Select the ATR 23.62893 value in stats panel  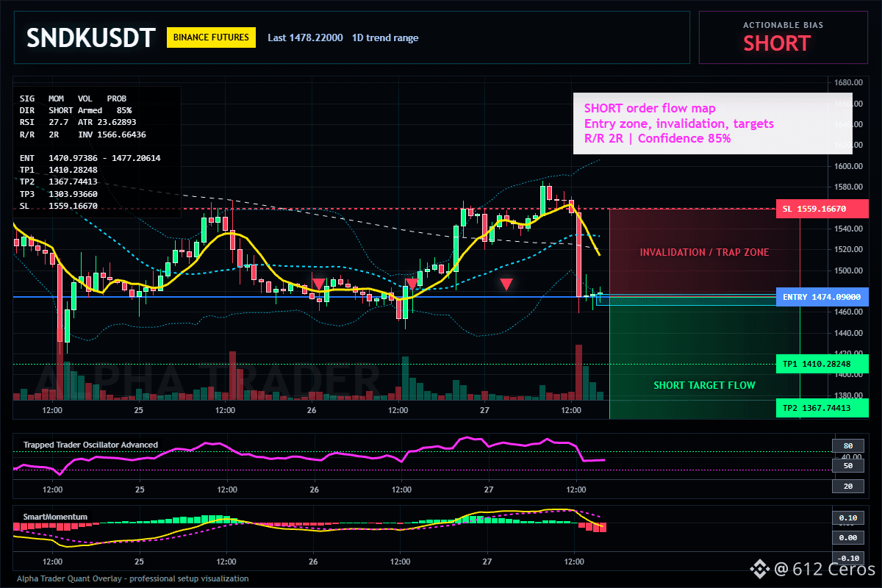[x=107, y=121]
